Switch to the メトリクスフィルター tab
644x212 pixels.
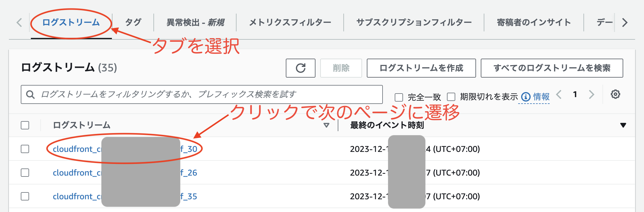[290, 23]
